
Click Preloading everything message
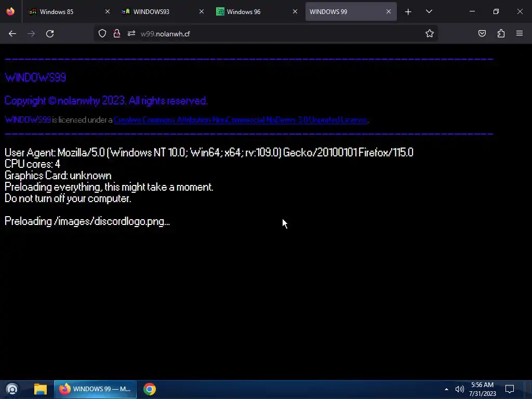[109, 187]
